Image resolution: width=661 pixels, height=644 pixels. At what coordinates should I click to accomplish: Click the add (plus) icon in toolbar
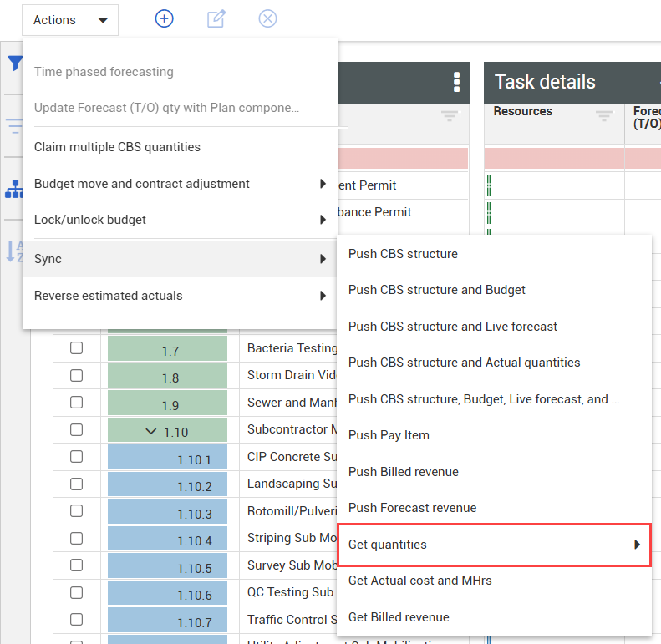tap(165, 19)
